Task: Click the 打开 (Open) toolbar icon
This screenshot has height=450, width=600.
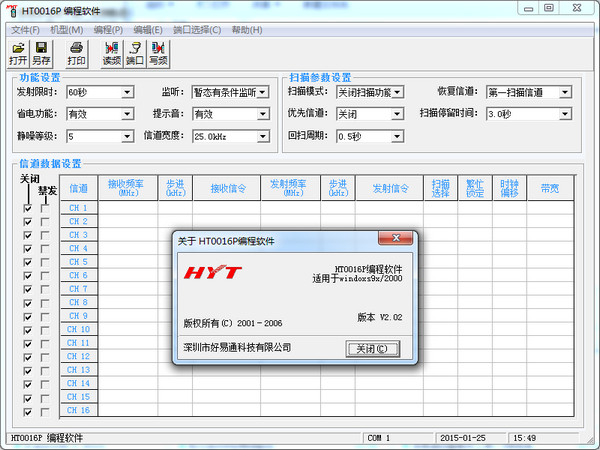Action: coord(18,53)
